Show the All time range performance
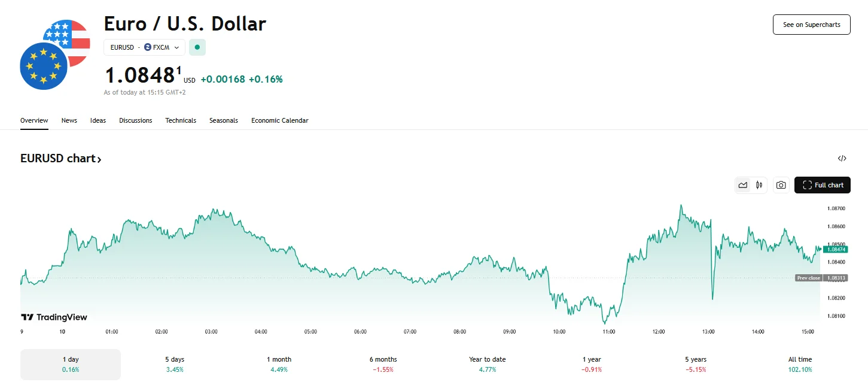Image resolution: width=868 pixels, height=391 pixels. [800, 364]
